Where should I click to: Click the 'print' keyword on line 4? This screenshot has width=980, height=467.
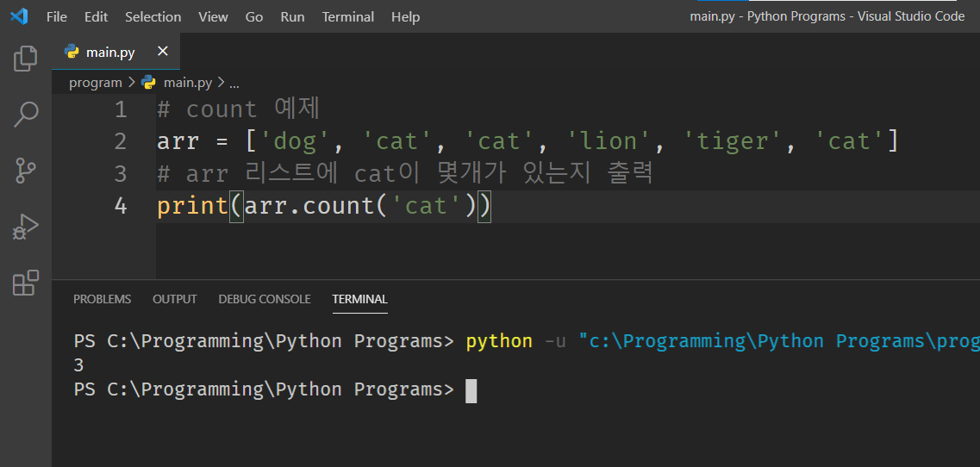(x=192, y=206)
